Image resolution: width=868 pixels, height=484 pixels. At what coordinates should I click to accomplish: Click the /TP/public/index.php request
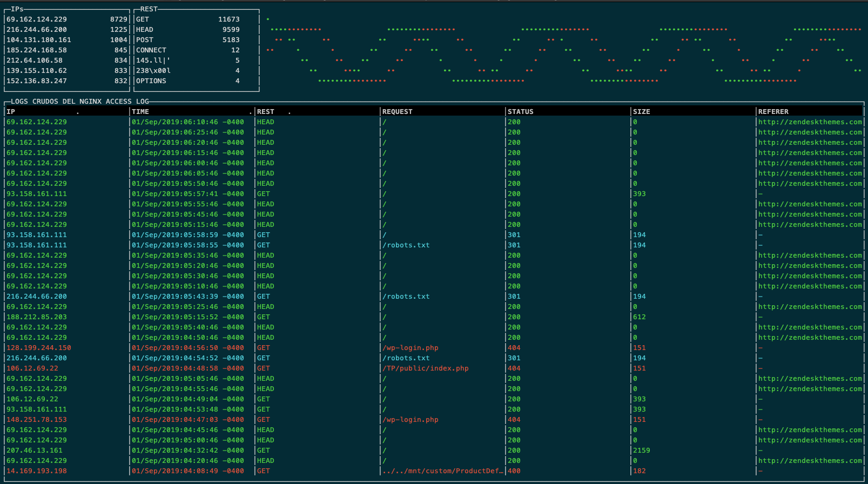[x=426, y=368]
